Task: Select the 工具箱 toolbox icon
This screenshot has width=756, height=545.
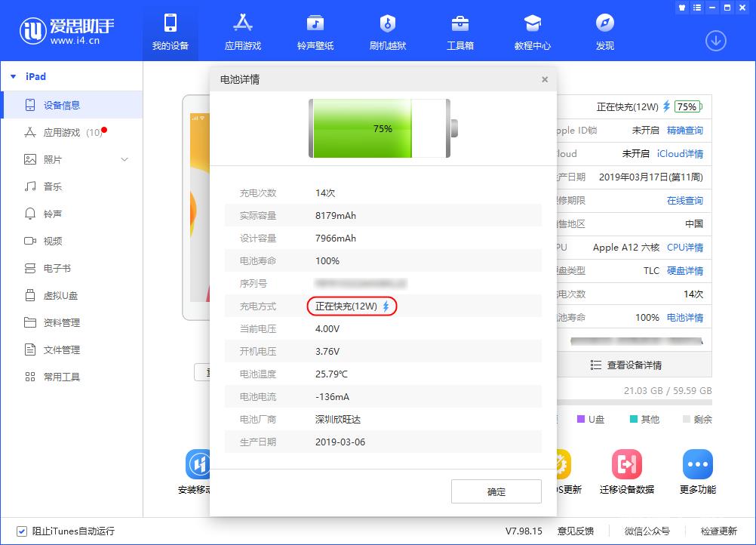Action: (x=459, y=30)
